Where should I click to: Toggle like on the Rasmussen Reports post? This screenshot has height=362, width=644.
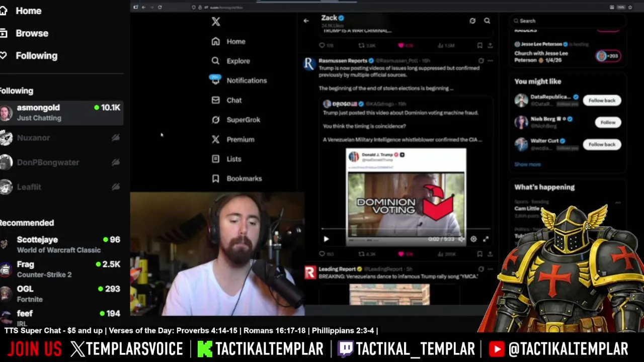click(x=401, y=254)
